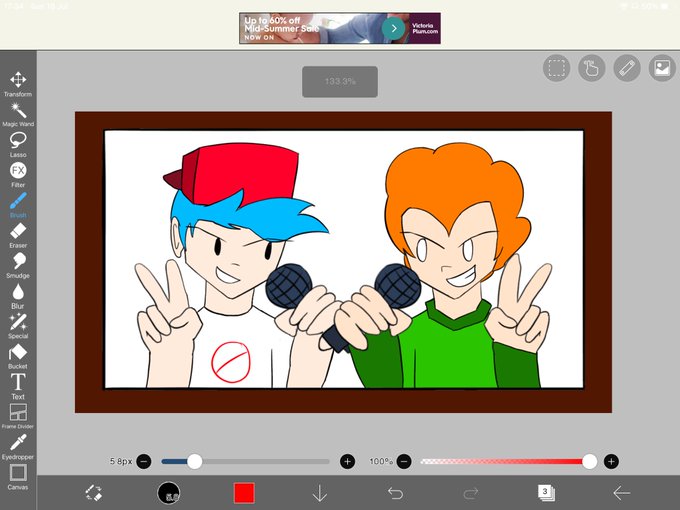680x510 pixels.
Task: Increase brush thickness with plus button
Action: pos(347,461)
